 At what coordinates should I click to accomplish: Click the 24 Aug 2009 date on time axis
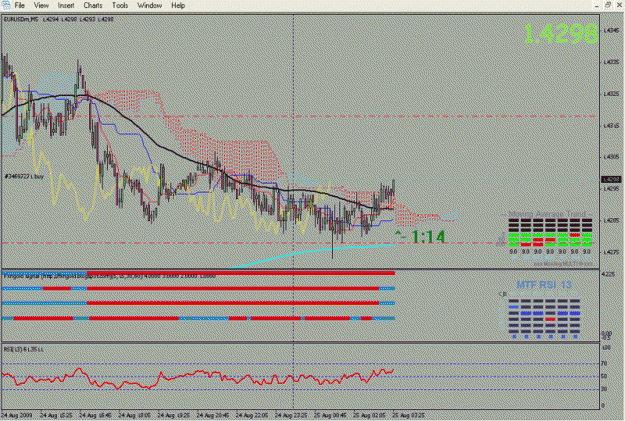[x=16, y=415]
